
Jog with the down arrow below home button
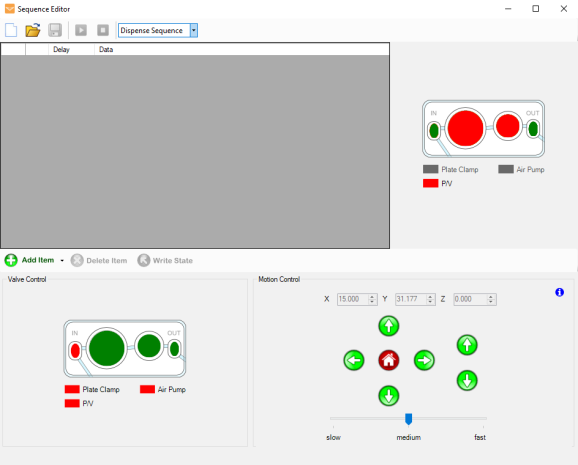(x=389, y=396)
